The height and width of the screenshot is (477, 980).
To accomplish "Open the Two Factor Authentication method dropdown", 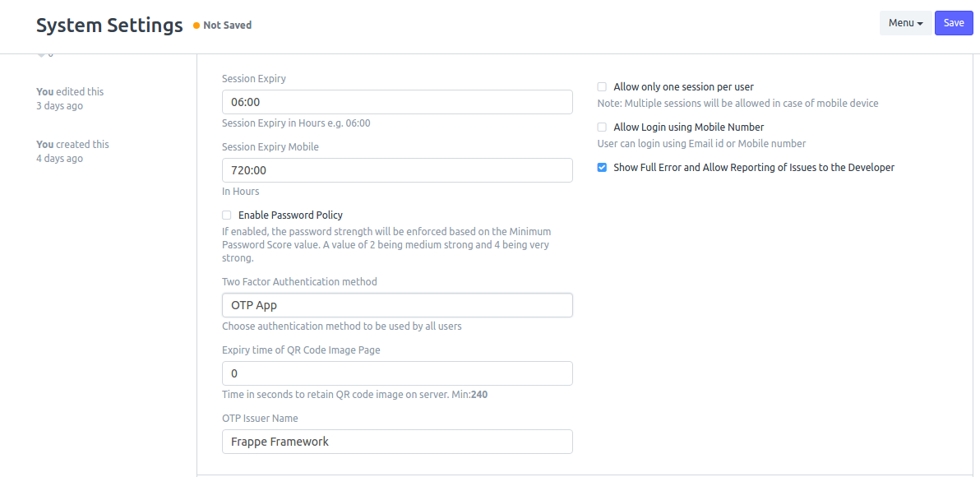I will pos(397,305).
